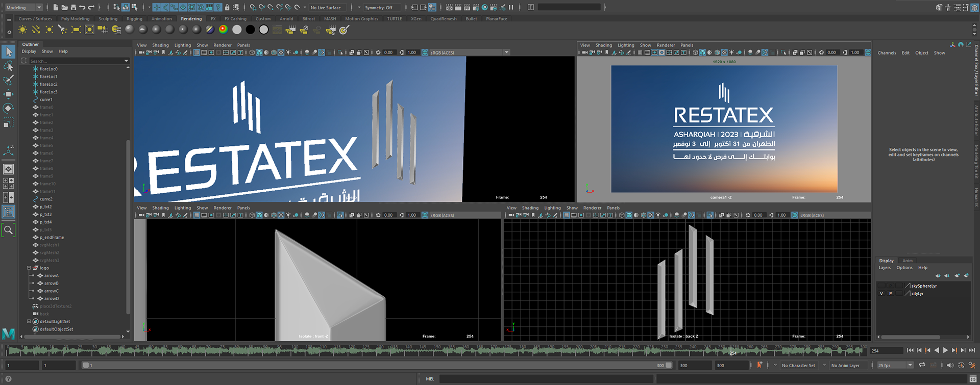Click the lock selection padlock icon
The image size is (980, 385).
[x=227, y=7]
